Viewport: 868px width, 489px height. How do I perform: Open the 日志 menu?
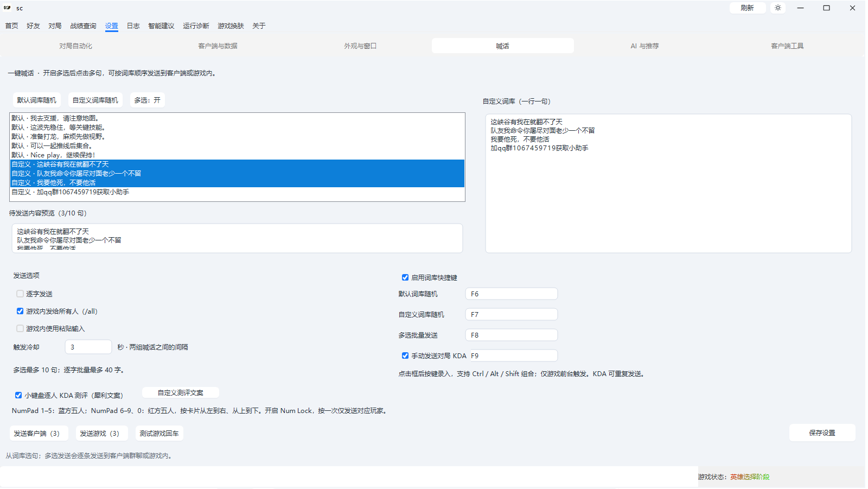133,26
